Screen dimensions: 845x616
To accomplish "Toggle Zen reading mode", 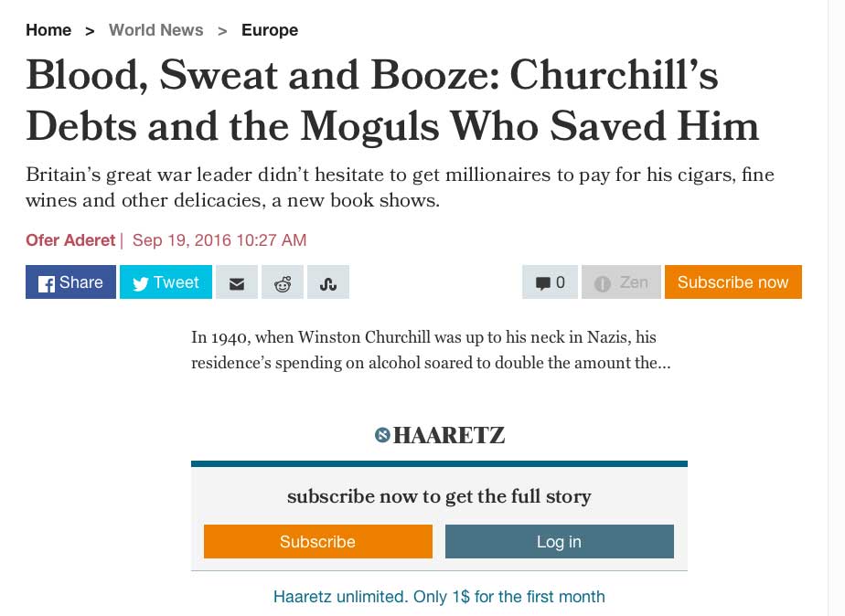I will [x=621, y=282].
